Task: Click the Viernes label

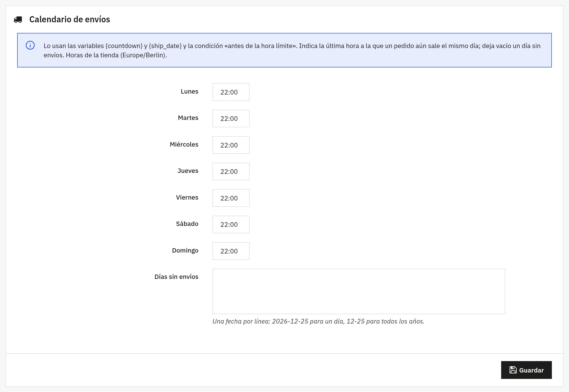Action: tap(187, 197)
